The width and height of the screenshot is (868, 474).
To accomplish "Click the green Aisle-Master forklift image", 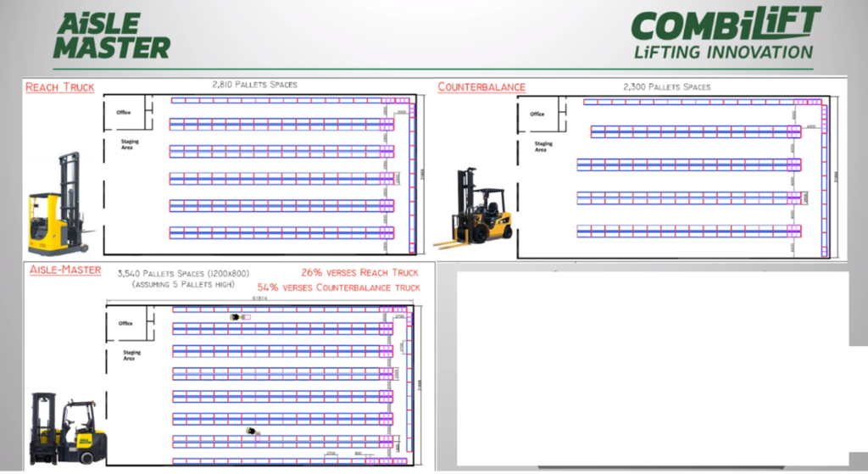I will point(68,428).
